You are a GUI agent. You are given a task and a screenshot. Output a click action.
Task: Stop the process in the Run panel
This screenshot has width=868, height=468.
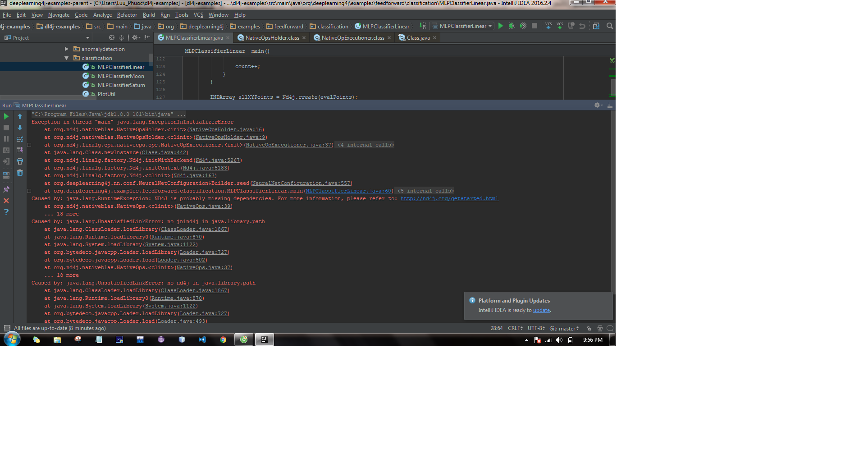pos(6,128)
